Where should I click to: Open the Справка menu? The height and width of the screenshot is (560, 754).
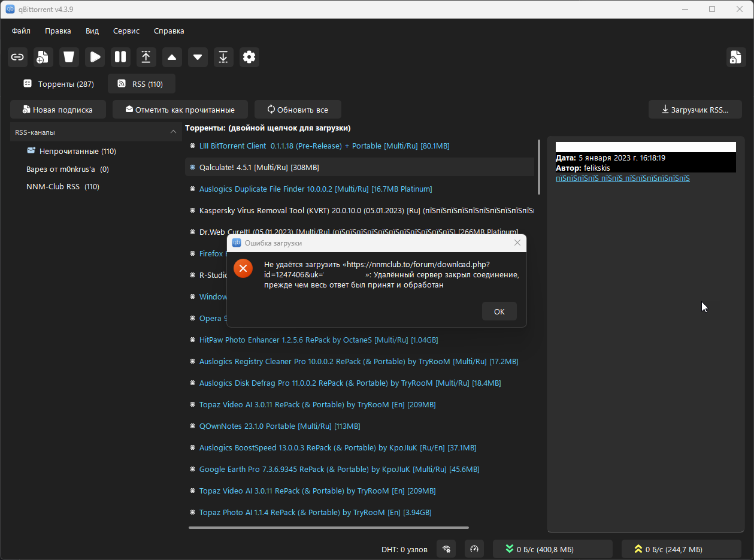pos(169,31)
